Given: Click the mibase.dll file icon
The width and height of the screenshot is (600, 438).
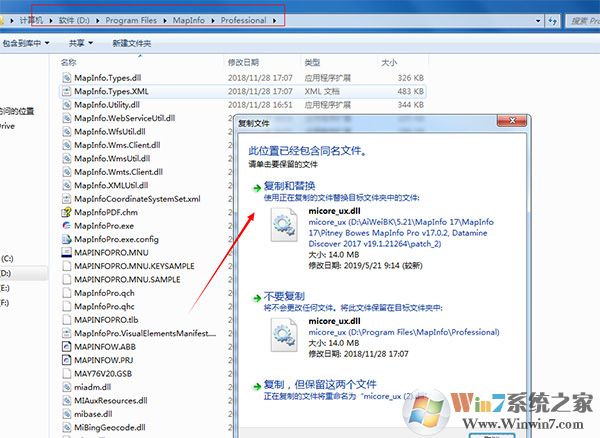Looking at the screenshot, I should [x=67, y=414].
